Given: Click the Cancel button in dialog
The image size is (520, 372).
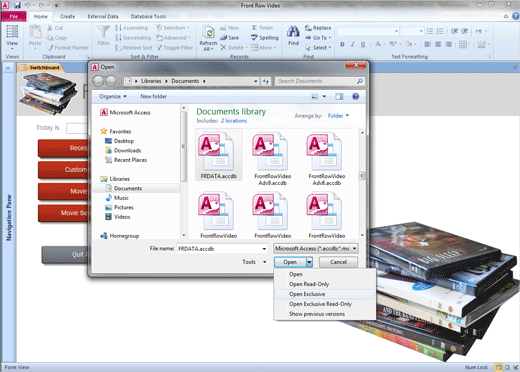Looking at the screenshot, I should click(x=338, y=262).
